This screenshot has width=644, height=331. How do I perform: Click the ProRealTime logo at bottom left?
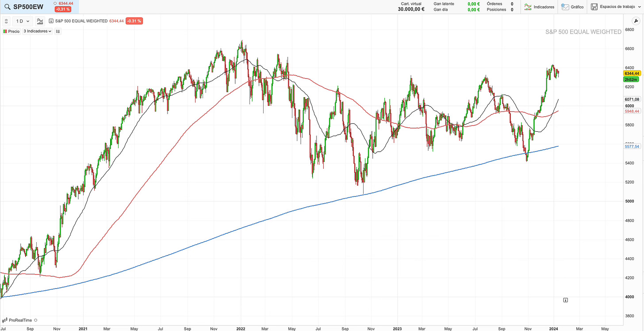[17, 320]
